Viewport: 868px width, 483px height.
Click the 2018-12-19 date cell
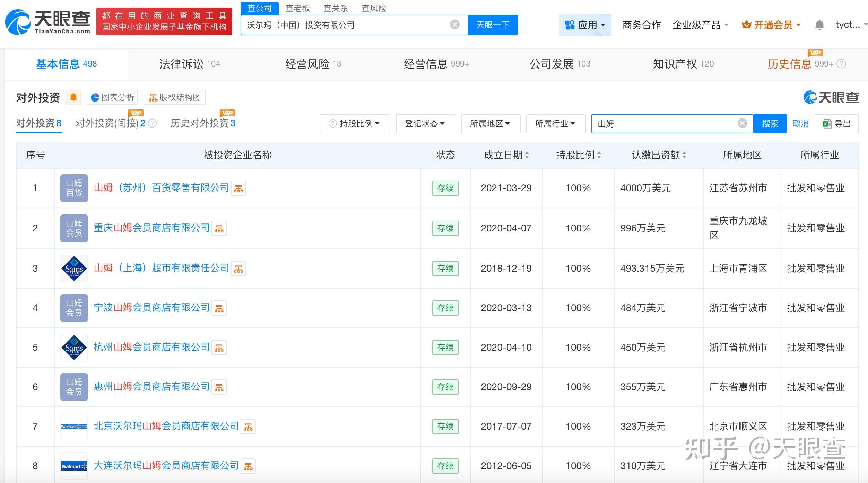(506, 269)
